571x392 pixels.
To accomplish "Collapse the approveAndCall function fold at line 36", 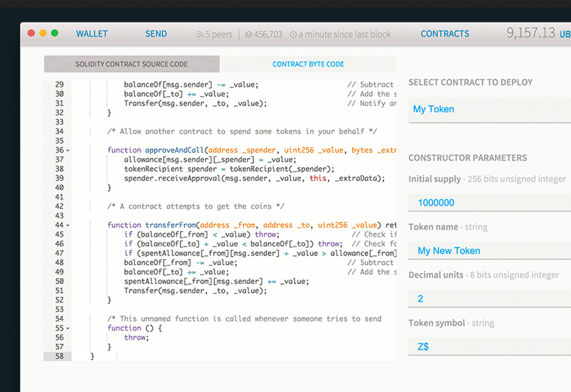I will coord(68,150).
